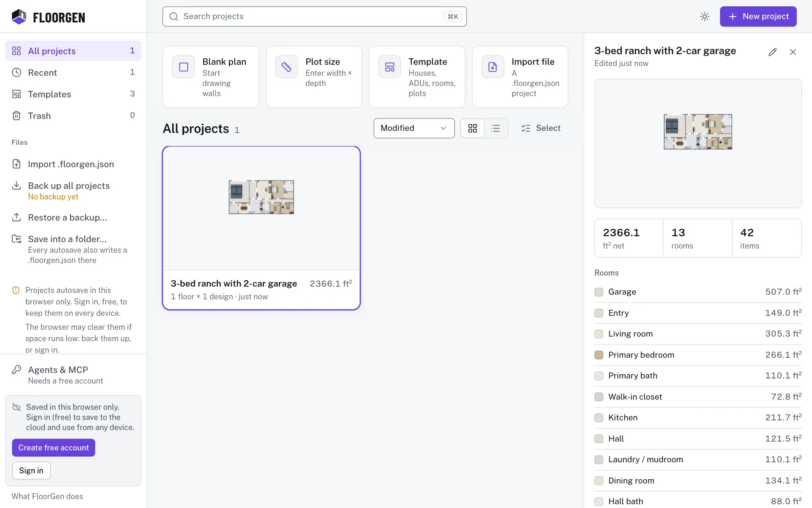Click the 13 rooms stat
Viewport: 812px width, 508px height.
click(698, 238)
